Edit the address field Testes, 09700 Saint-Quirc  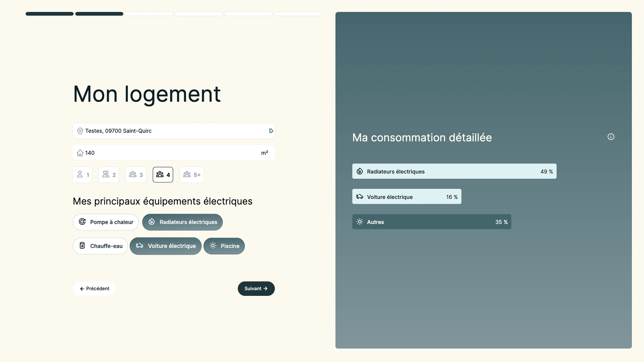coord(174,131)
